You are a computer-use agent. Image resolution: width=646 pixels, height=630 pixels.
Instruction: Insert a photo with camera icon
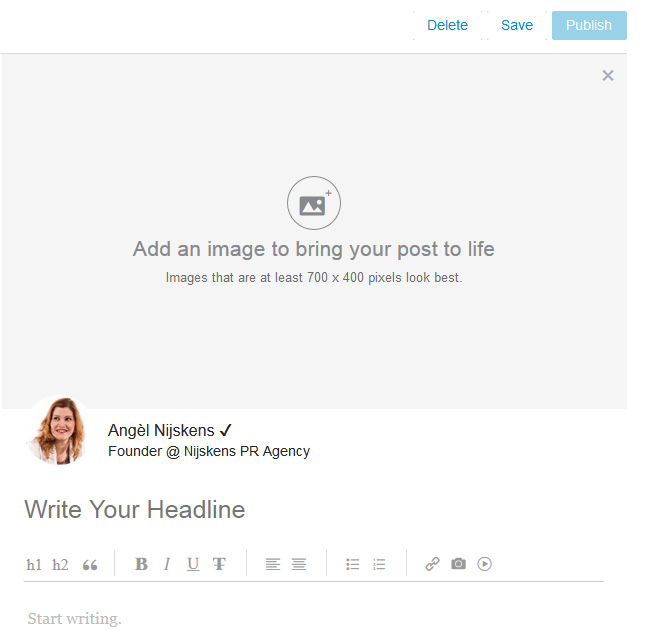click(x=458, y=564)
